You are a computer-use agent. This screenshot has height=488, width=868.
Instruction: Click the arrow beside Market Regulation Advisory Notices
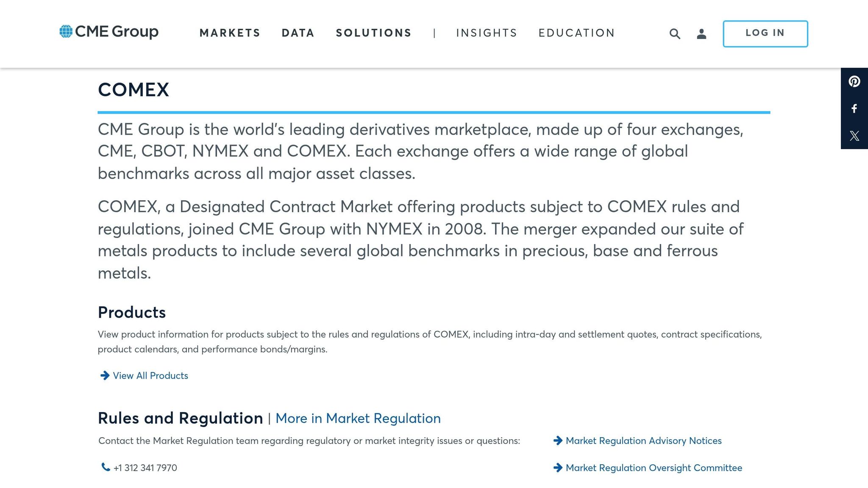coord(558,441)
